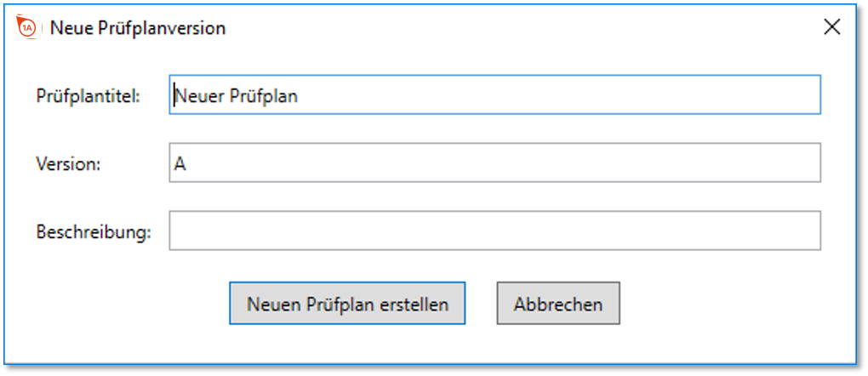868x376 pixels.
Task: Click the letter A in Version field
Action: coord(180,164)
